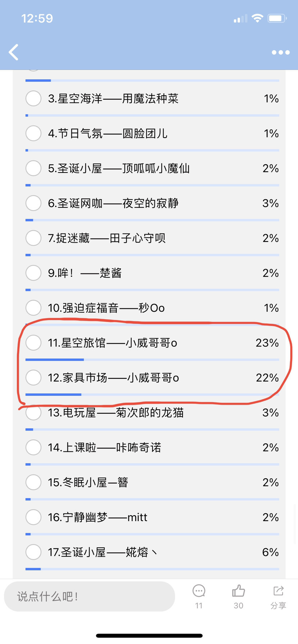This screenshot has width=298, height=644.
Task: Tap the Wi-Fi status icon
Action: pyautogui.click(x=257, y=18)
